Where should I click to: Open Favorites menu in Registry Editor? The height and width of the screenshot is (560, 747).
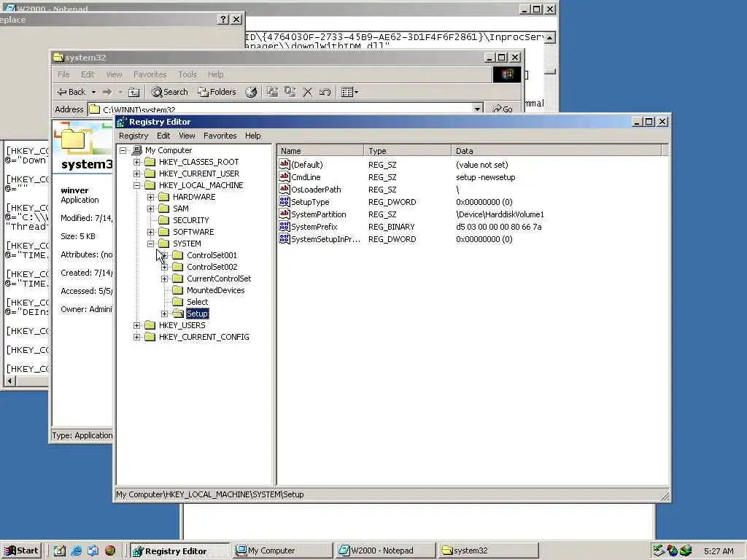(220, 136)
